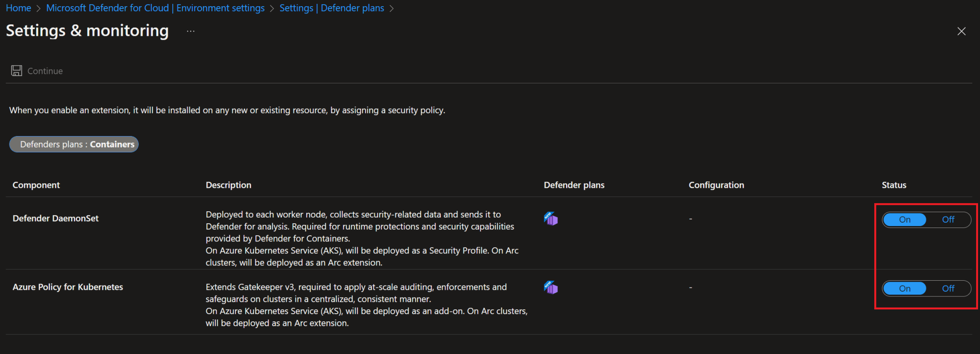Turn Defender DaemonSet status Off
Viewport: 980px width, 354px height.
click(948, 219)
